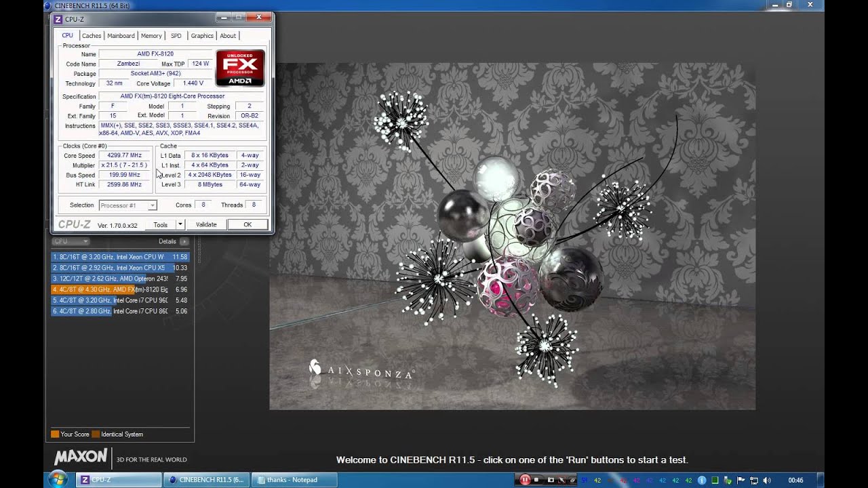Viewport: 868px width, 488px height.
Task: Click the processor Name field AMD FX-8120
Action: 155,54
